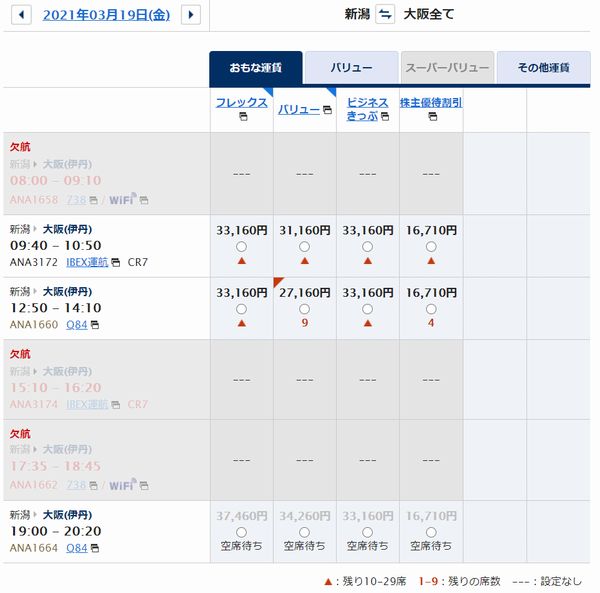Viewport: 600px width, 593px height.
Task: Click popup icon under 株主優待割引 header
Action: [x=432, y=116]
